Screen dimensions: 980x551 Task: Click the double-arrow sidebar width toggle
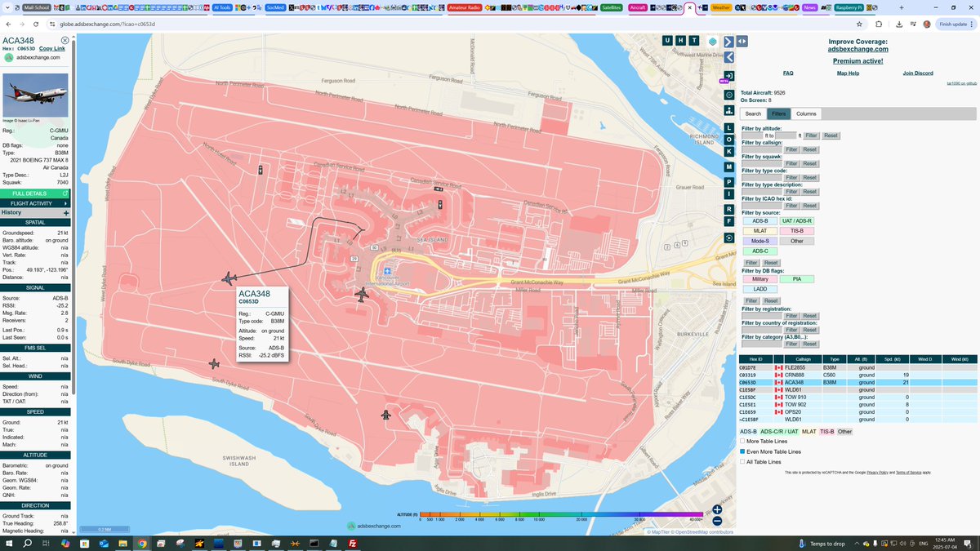tap(742, 41)
